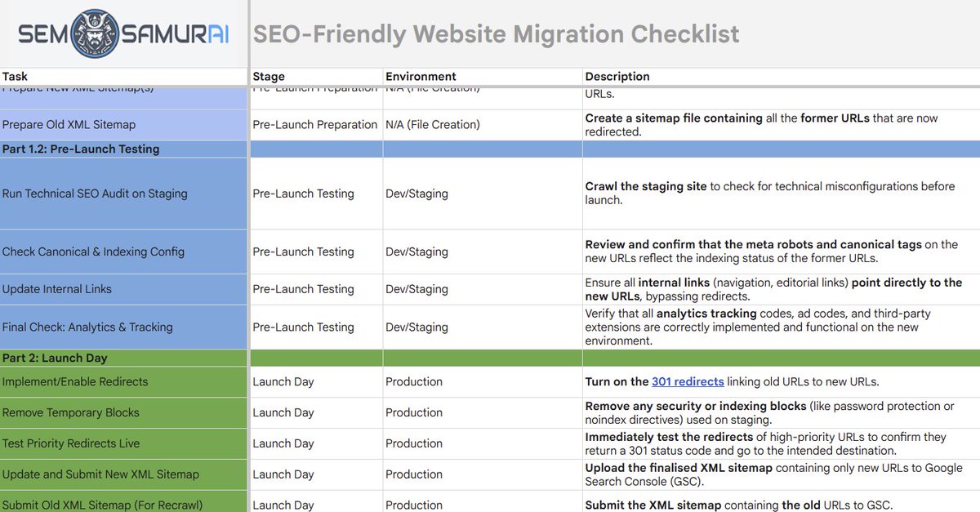The image size is (980, 512).
Task: Select 'Final Check: Analytics & Tracking' cell
Action: (x=124, y=327)
